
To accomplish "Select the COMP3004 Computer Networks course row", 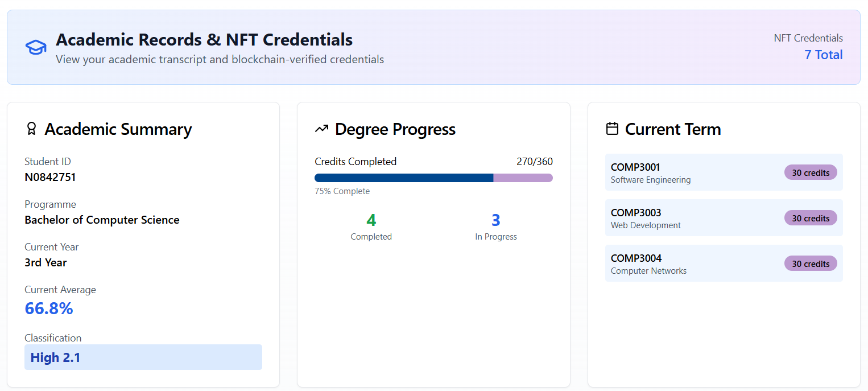I will (x=694, y=264).
